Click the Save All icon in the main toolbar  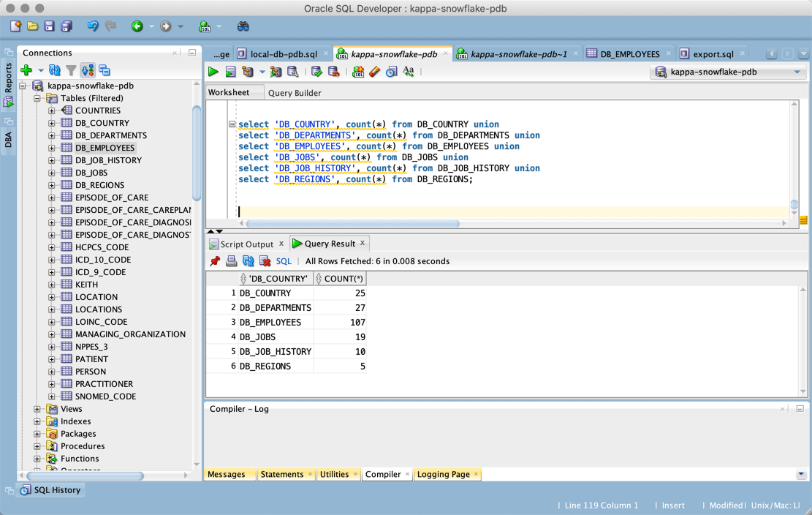(x=67, y=26)
